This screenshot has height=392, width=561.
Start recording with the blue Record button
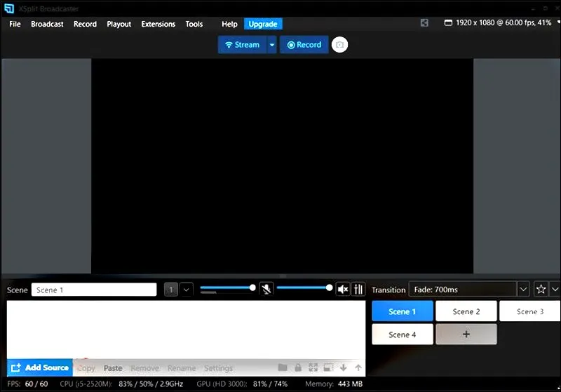click(x=304, y=45)
